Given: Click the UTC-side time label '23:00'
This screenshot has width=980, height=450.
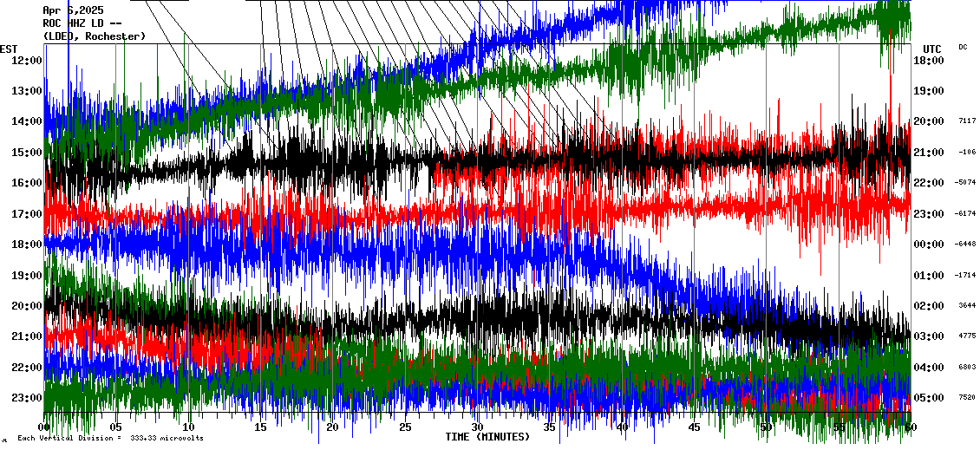Looking at the screenshot, I should pyautogui.click(x=929, y=214).
